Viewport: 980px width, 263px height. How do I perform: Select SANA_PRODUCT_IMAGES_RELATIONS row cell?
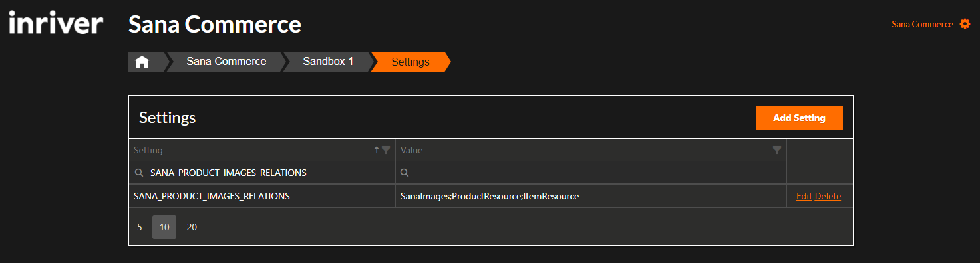tap(262, 196)
